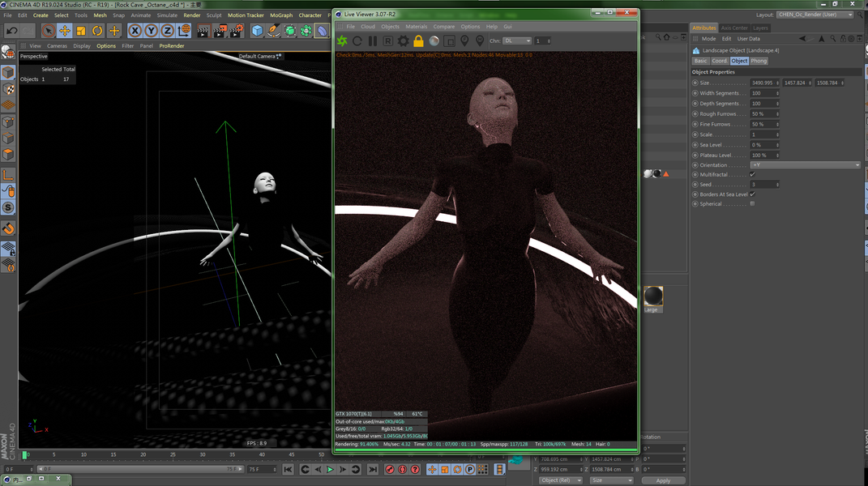Pick focus point pin in Live Viewer
Image resolution: width=868 pixels, height=486 pixels.
pyautogui.click(x=465, y=41)
